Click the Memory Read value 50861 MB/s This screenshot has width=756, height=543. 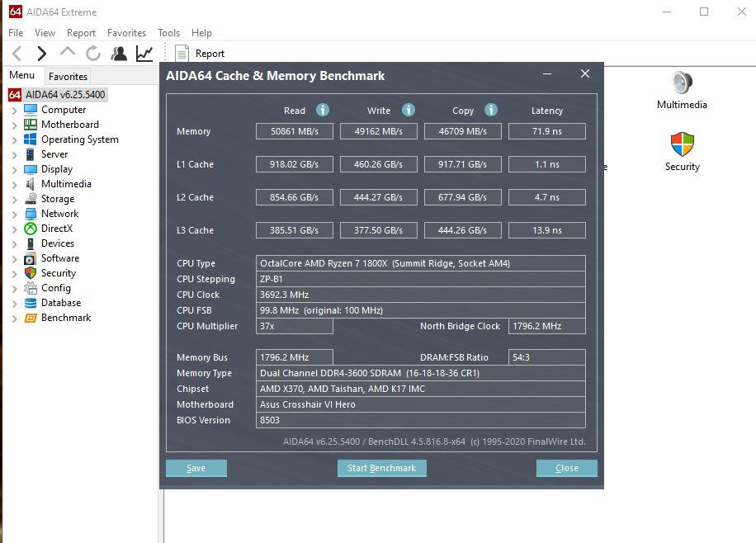click(x=295, y=131)
